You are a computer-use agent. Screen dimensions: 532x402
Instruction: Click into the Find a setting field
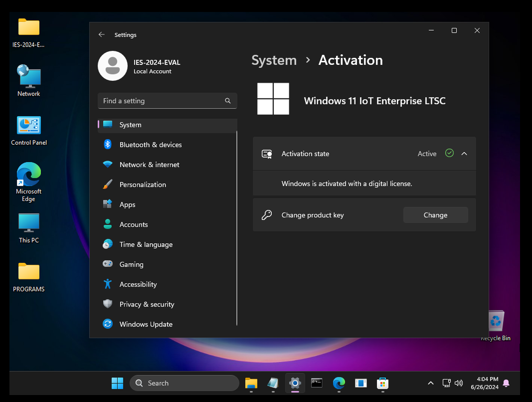coord(167,101)
